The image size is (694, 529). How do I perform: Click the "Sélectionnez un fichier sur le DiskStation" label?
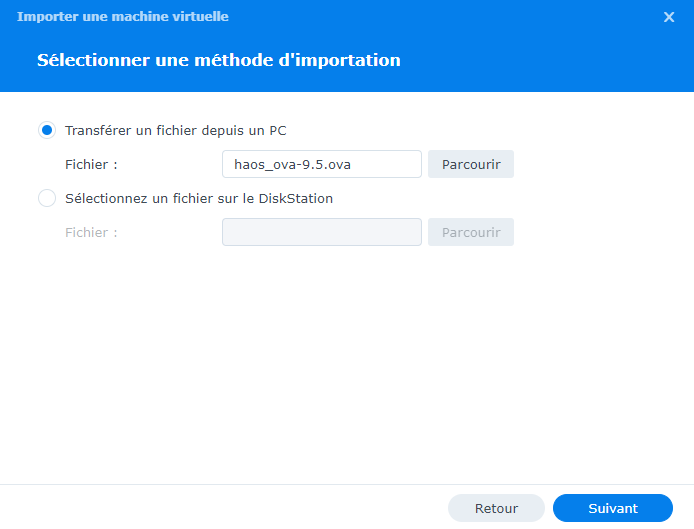click(198, 198)
